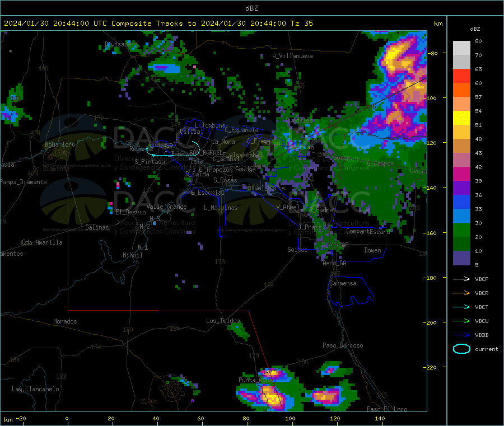Click the orange VBCR arrow legend icon
504x426 pixels.
[461, 293]
